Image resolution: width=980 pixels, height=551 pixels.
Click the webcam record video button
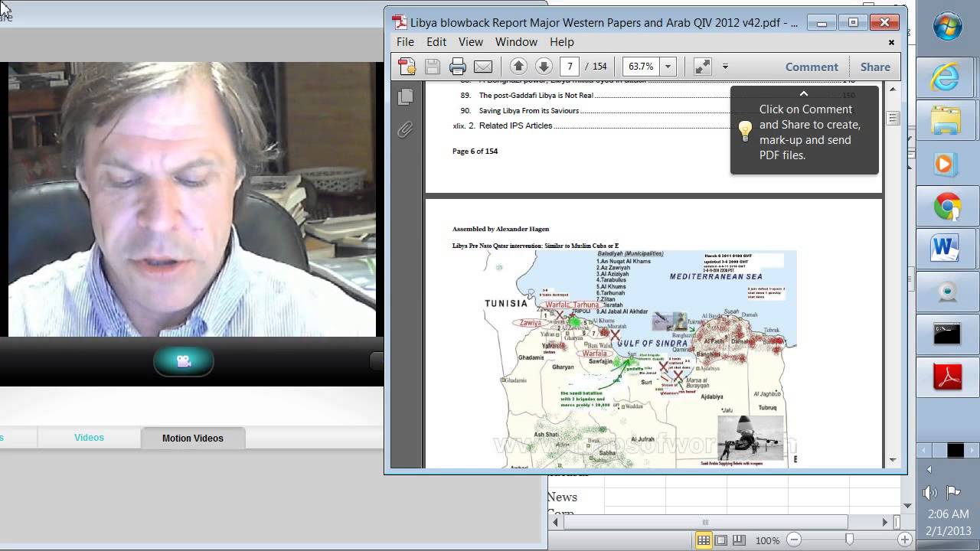(x=184, y=361)
